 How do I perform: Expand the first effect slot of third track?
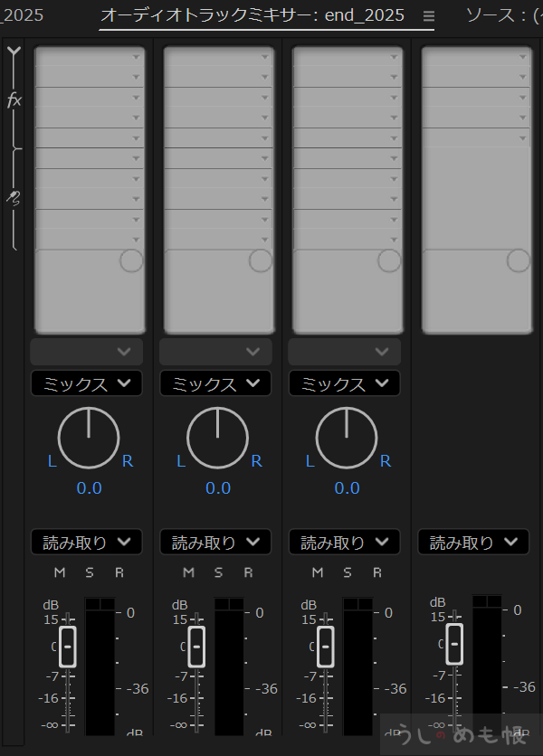pyautogui.click(x=394, y=57)
